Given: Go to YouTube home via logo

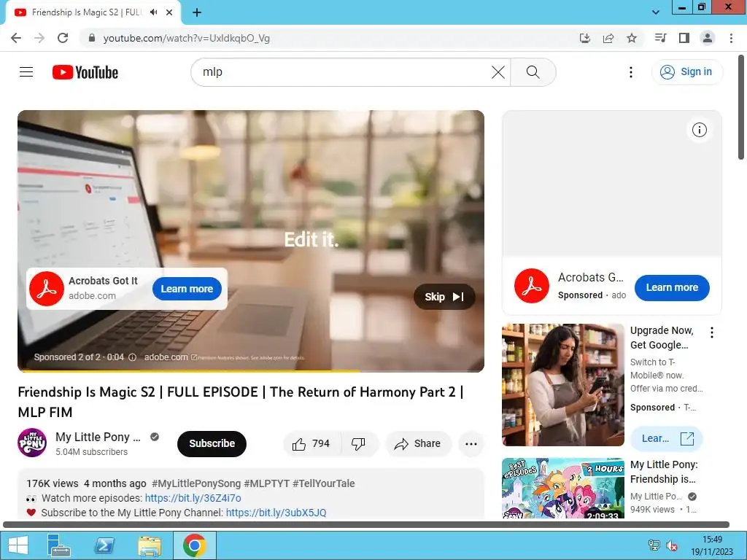Looking at the screenshot, I should (x=85, y=72).
